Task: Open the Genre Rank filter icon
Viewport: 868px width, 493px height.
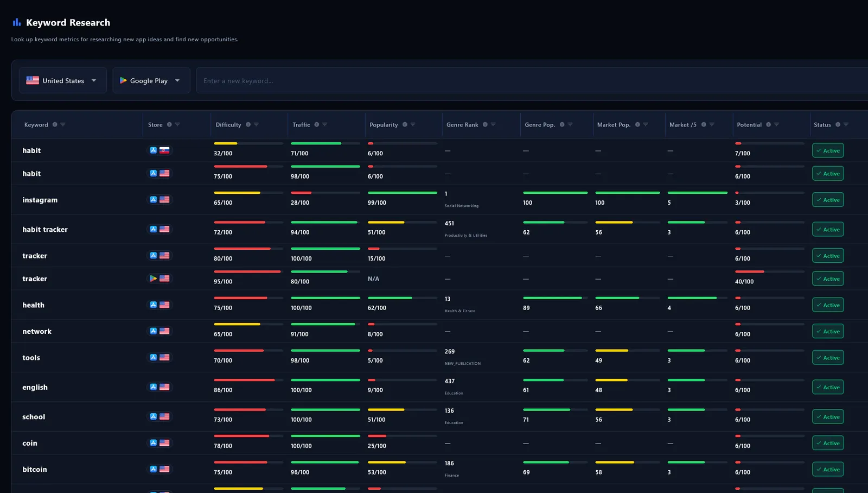Action: click(493, 125)
